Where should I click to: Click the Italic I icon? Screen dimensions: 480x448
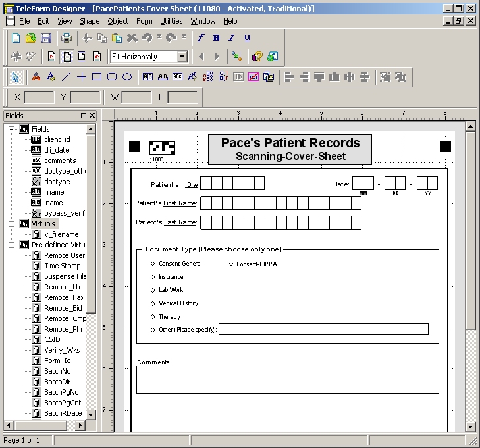click(x=231, y=38)
